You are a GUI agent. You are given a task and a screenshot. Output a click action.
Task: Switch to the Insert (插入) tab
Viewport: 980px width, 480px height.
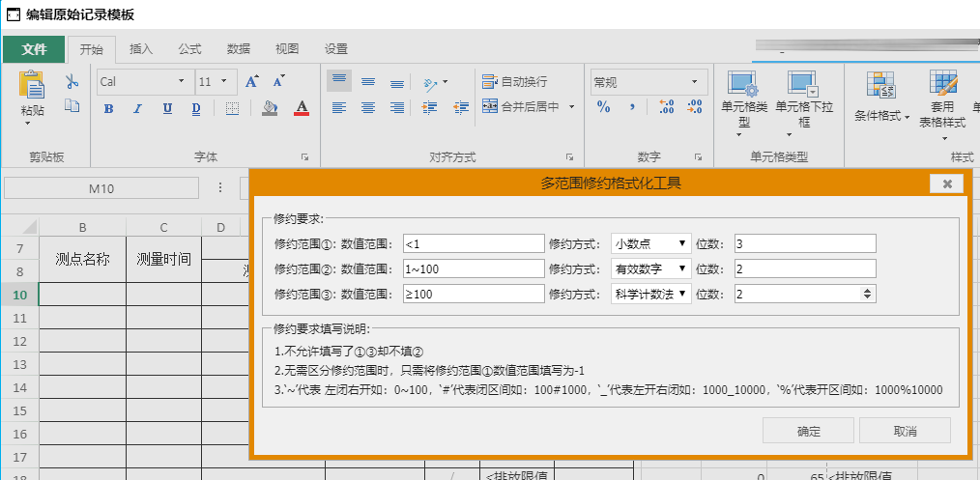pos(141,49)
